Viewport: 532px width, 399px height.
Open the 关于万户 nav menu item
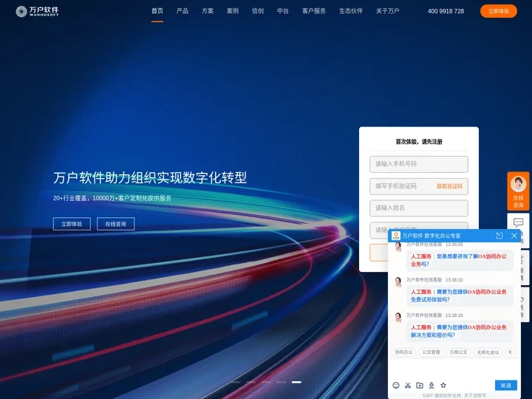(x=387, y=11)
